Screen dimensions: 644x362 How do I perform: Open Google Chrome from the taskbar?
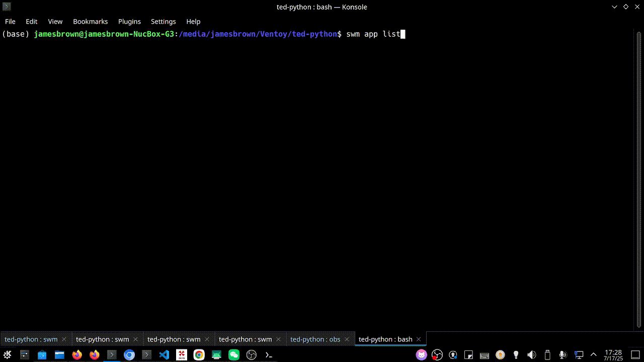pos(198,354)
